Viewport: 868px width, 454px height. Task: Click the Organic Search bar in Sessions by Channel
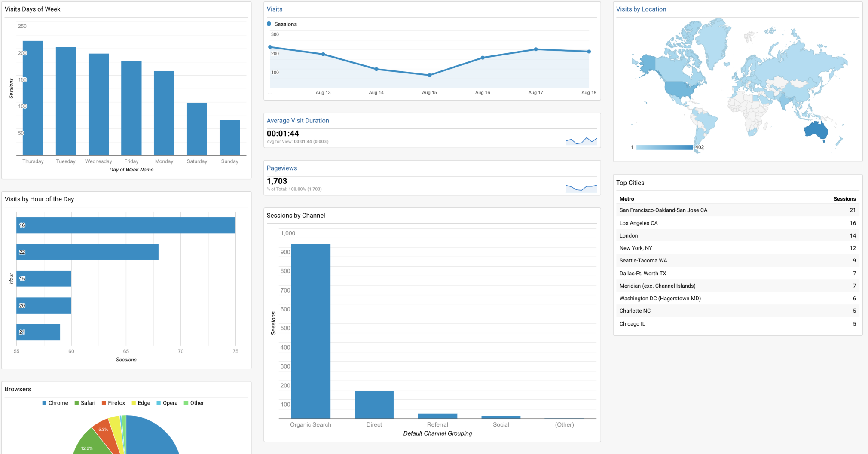pos(310,331)
